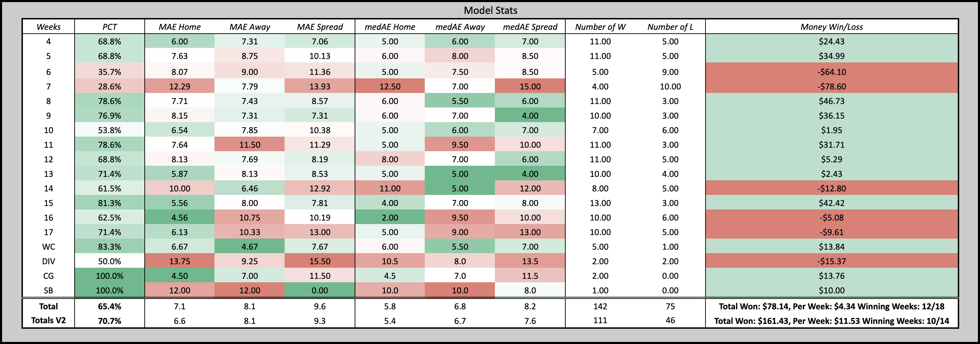Image resolution: width=980 pixels, height=344 pixels.
Task: Select the $46.73 money win cell
Action: tap(831, 101)
